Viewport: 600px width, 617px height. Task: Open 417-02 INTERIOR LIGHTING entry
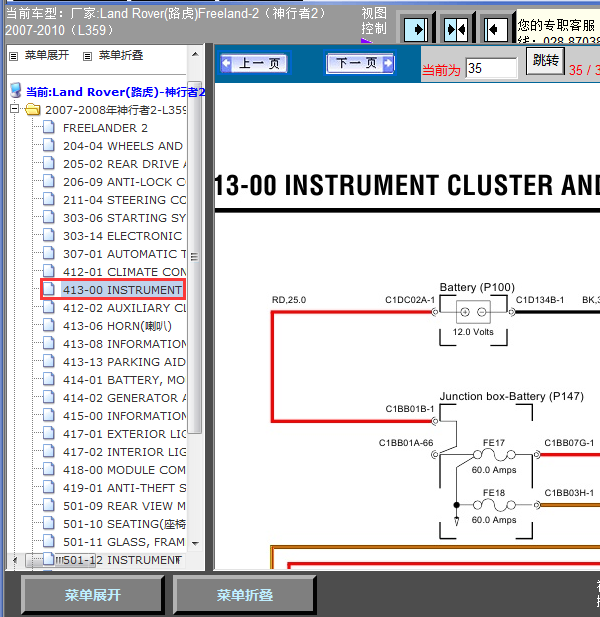pos(124,452)
